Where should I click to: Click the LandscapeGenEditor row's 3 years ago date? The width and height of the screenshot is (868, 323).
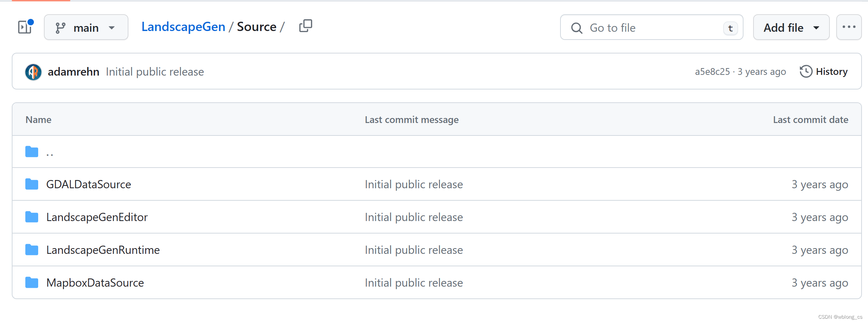(x=820, y=217)
